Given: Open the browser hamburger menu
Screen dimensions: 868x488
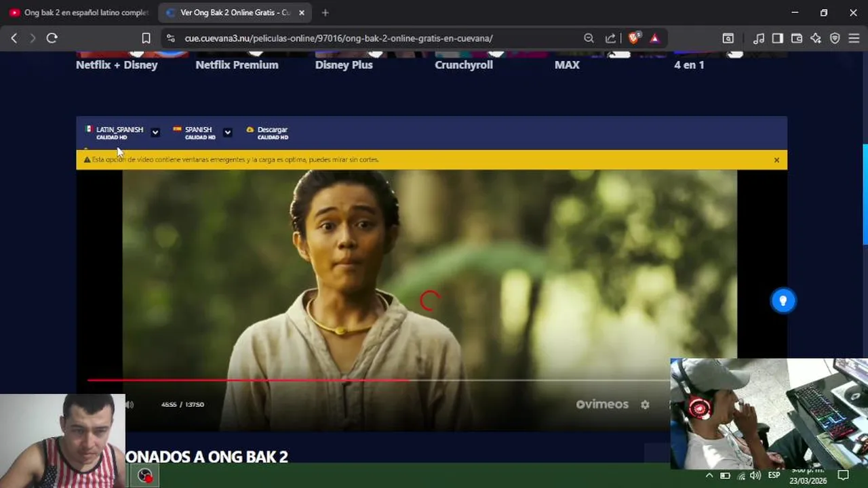Looking at the screenshot, I should click(x=854, y=39).
